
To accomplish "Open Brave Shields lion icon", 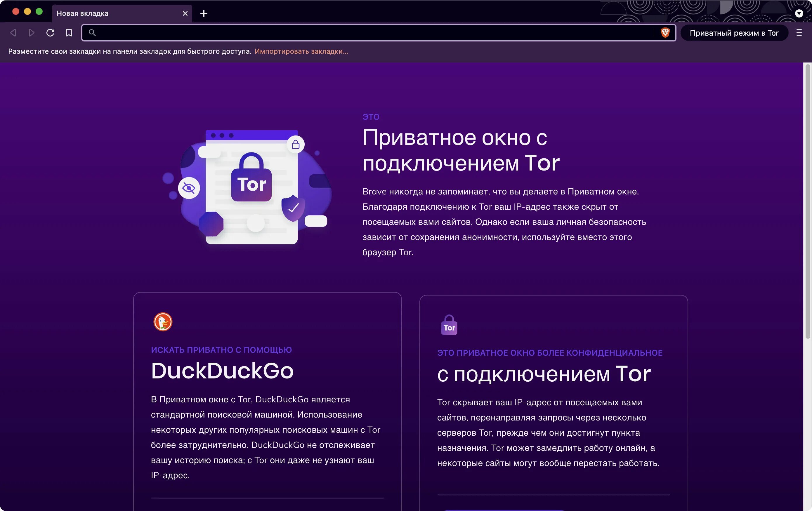I will (665, 33).
